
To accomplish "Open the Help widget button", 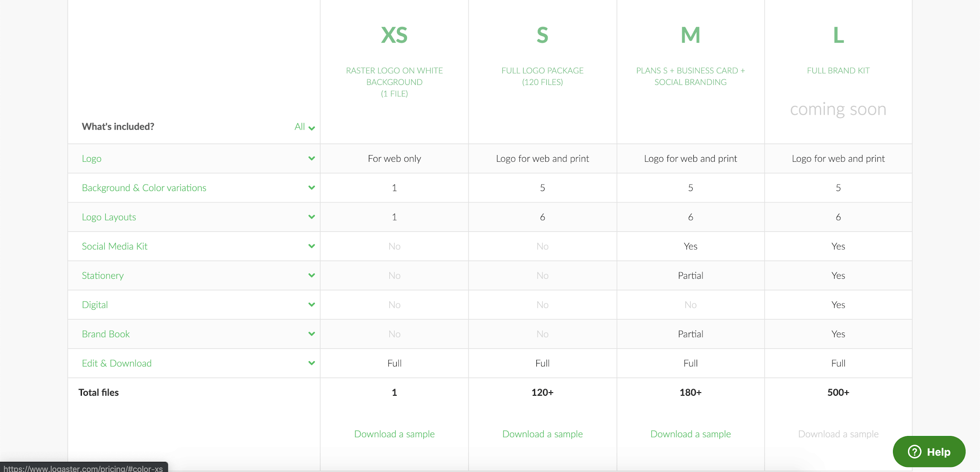I will pyautogui.click(x=929, y=452).
